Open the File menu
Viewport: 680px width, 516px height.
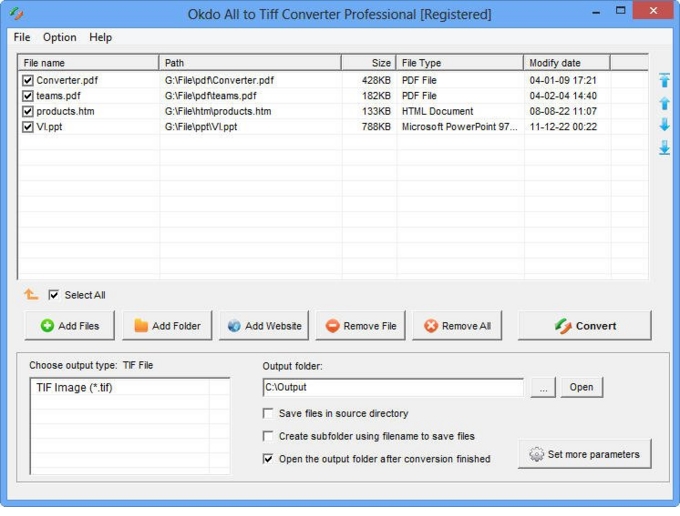[22, 37]
